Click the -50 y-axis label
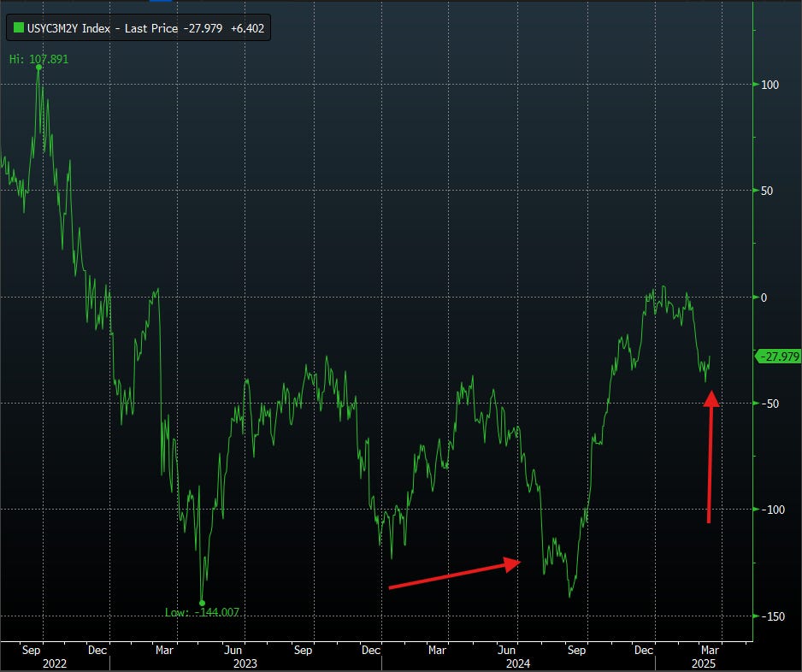Screen dimensions: 802x672 point(770,404)
